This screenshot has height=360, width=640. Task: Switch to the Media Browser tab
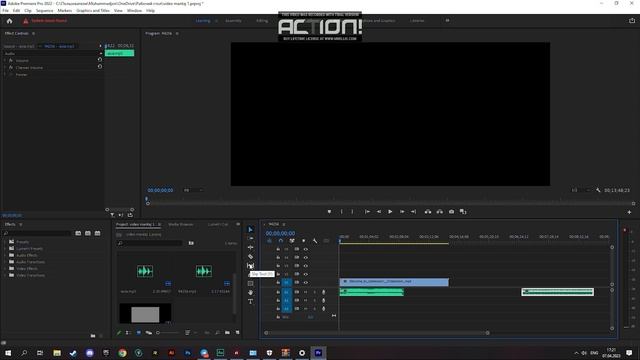[x=181, y=224]
